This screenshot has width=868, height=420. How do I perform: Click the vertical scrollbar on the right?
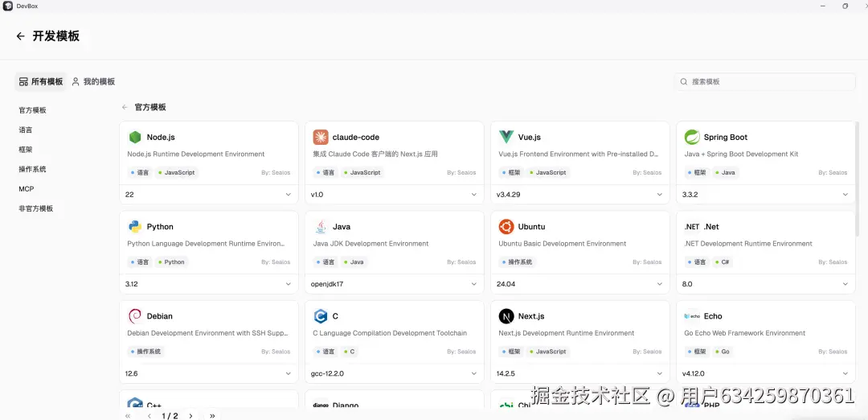pos(859,179)
